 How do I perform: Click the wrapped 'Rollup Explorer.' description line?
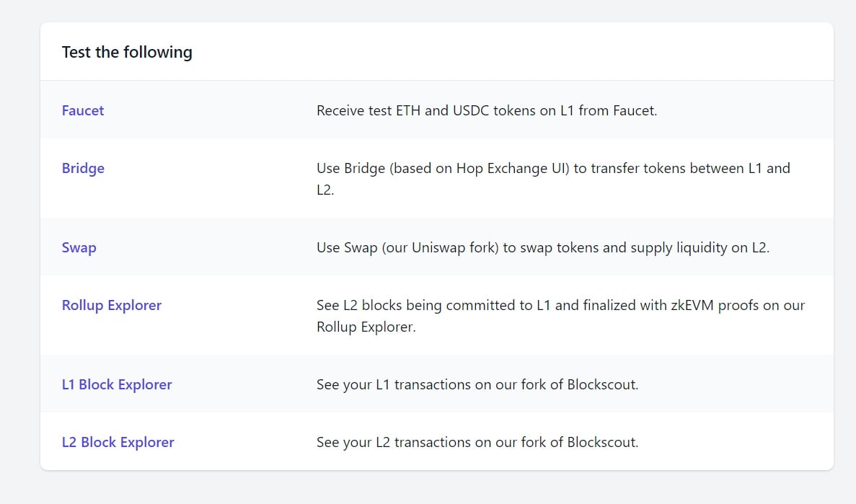[x=366, y=327]
